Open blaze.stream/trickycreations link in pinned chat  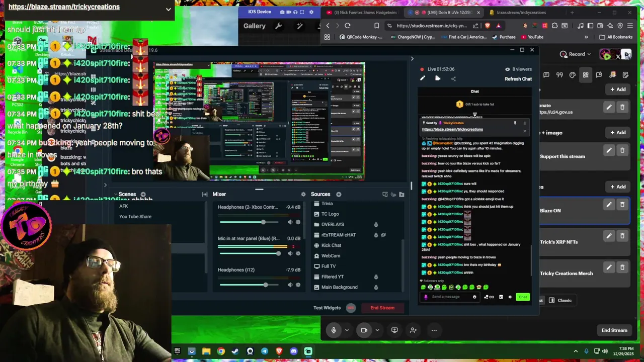pyautogui.click(x=452, y=130)
